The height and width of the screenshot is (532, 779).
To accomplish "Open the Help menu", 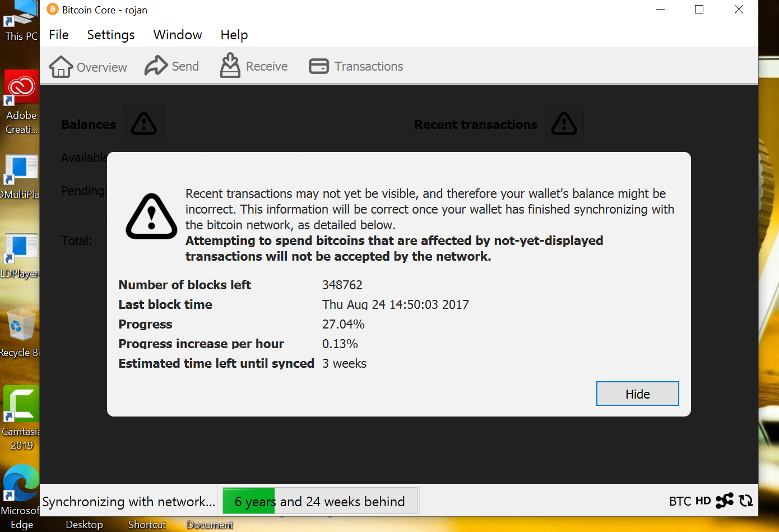I will click(x=234, y=35).
